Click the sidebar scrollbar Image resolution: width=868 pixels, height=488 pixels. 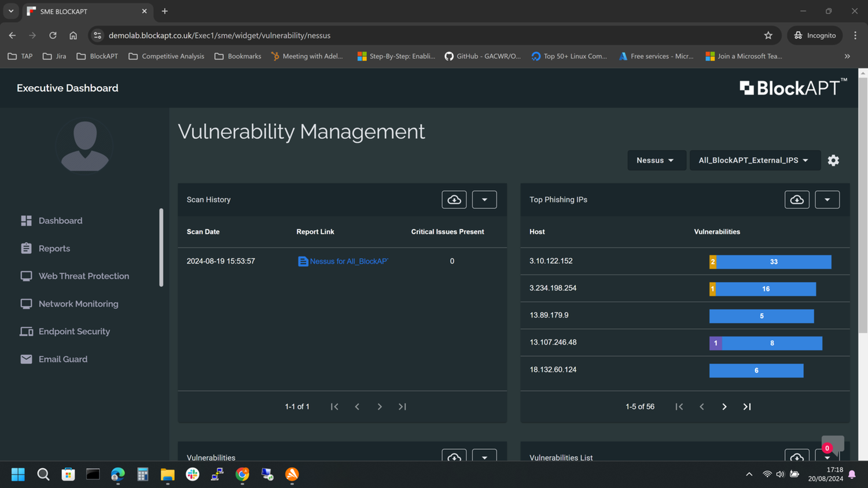click(x=161, y=247)
